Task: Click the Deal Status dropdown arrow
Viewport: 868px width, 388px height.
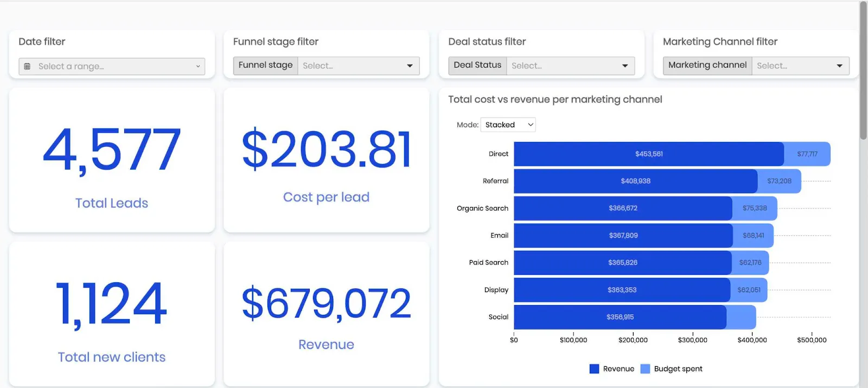Action: click(625, 66)
